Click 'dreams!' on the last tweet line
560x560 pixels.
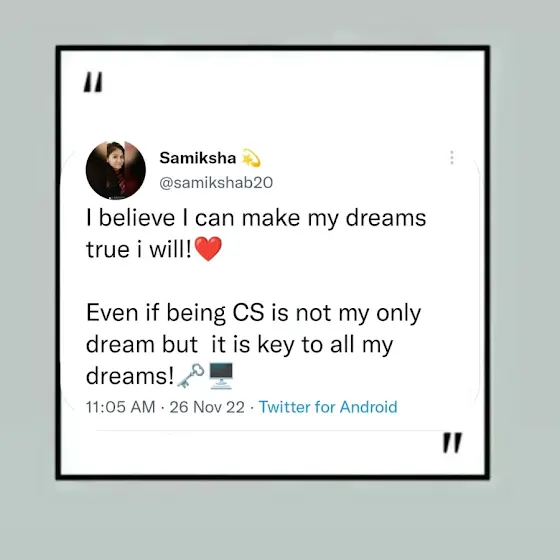130,376
